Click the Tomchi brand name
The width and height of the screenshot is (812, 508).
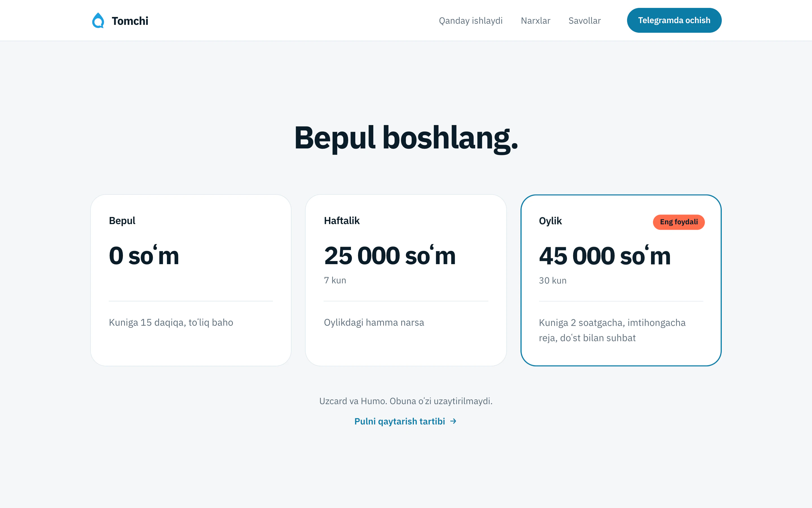[130, 21]
